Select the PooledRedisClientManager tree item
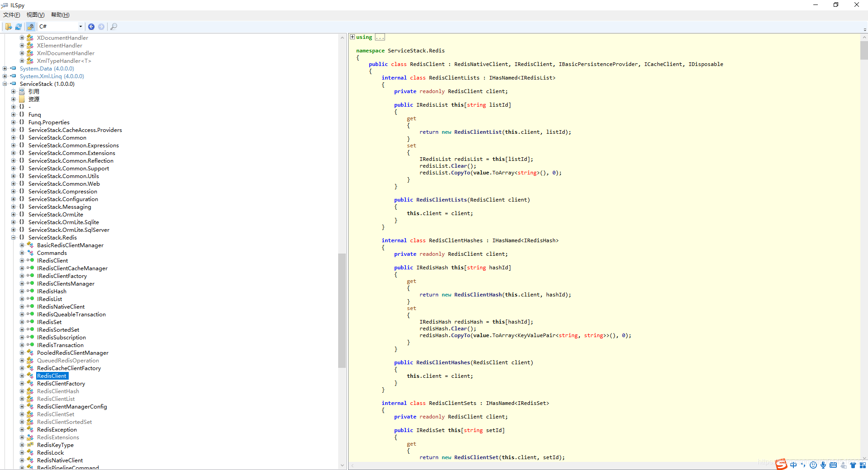Screen dimensions: 868x470 pyautogui.click(x=73, y=353)
